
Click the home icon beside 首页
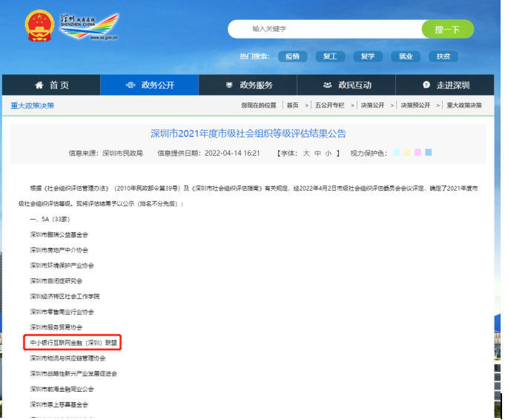pos(39,85)
